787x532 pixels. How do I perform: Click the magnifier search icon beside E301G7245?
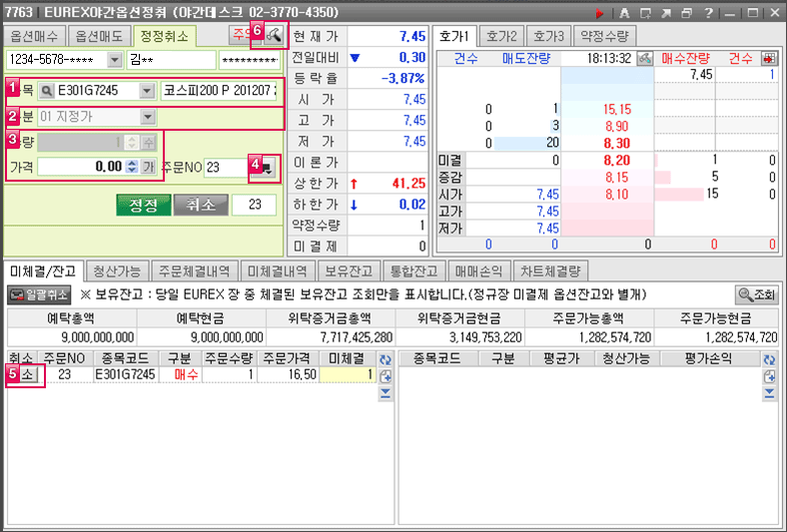46,91
